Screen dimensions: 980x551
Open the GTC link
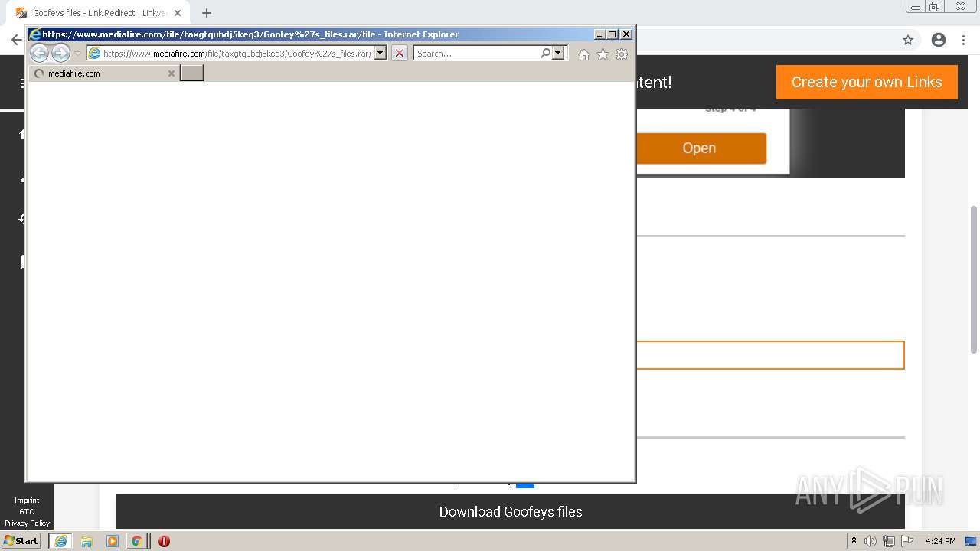point(27,512)
